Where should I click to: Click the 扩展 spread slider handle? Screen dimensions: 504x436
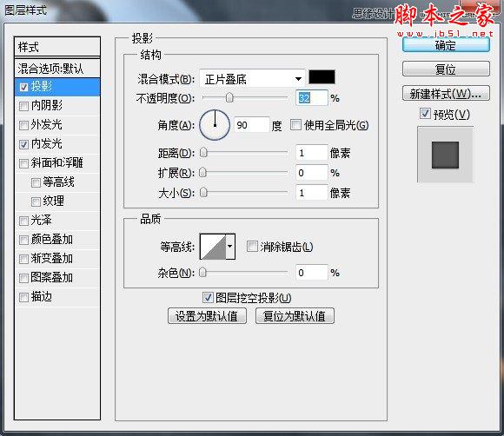[x=202, y=173]
